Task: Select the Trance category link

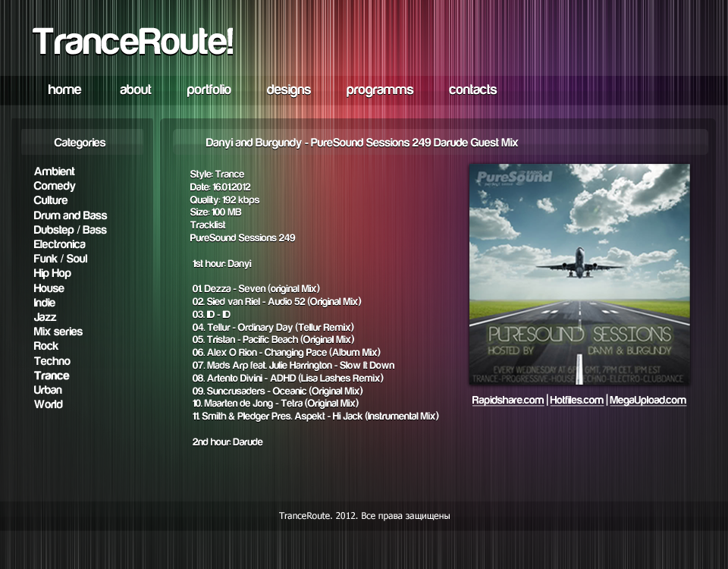Action: tap(51, 376)
